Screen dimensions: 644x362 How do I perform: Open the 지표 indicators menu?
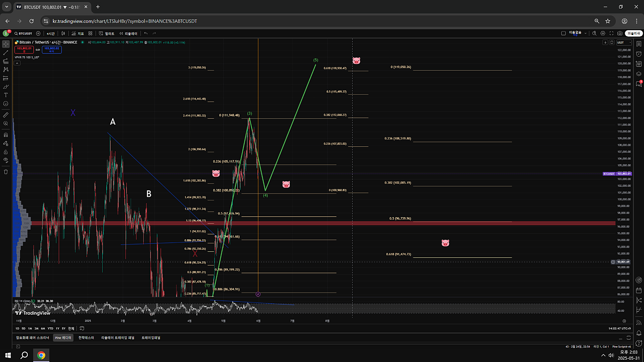pyautogui.click(x=78, y=33)
